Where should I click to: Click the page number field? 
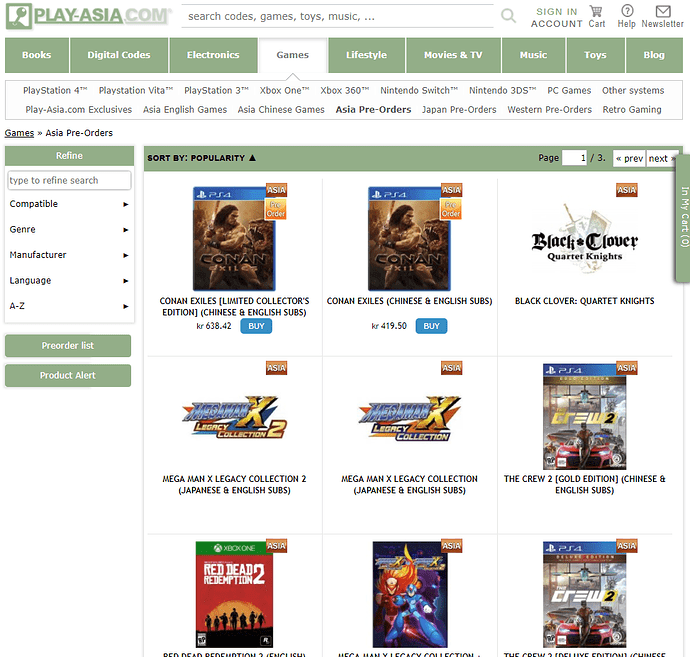pos(574,158)
